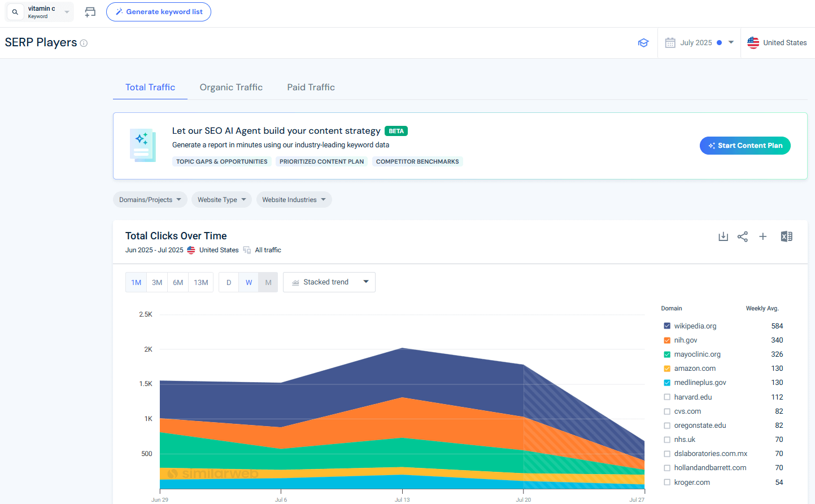This screenshot has height=504, width=815.
Task: Click the Generate keyword list button
Action: 159,12
